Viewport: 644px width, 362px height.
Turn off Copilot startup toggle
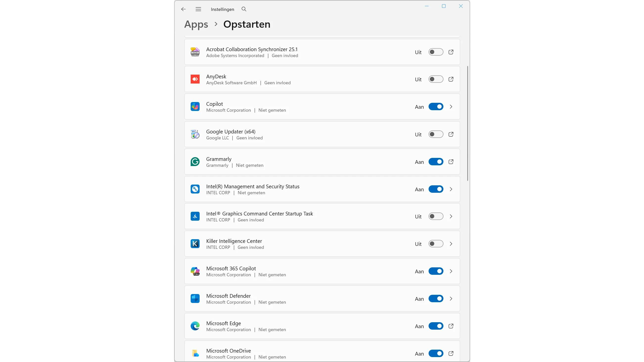pyautogui.click(x=436, y=107)
